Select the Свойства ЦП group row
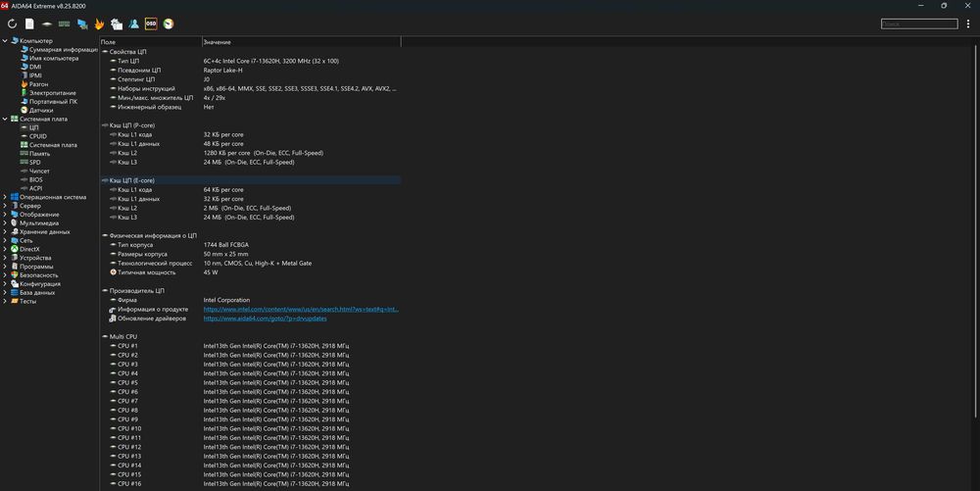980x491 pixels. pyautogui.click(x=250, y=52)
